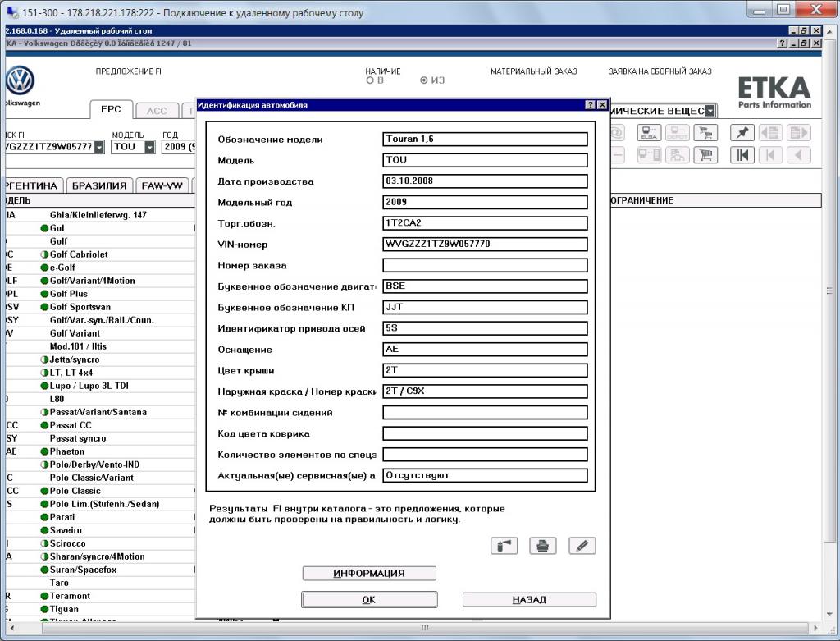Image resolution: width=840 pixels, height=641 pixels.
Task: Click the ПРЕДЛОЖЕНИЕ FI label
Action: (x=129, y=71)
